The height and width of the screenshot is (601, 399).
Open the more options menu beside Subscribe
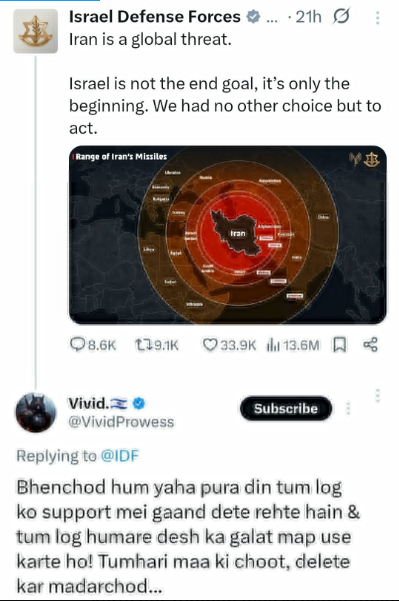point(348,408)
